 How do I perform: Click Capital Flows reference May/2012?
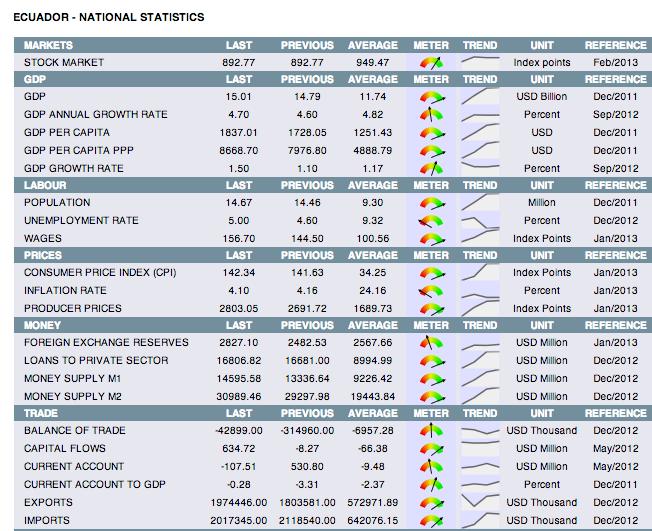click(615, 449)
